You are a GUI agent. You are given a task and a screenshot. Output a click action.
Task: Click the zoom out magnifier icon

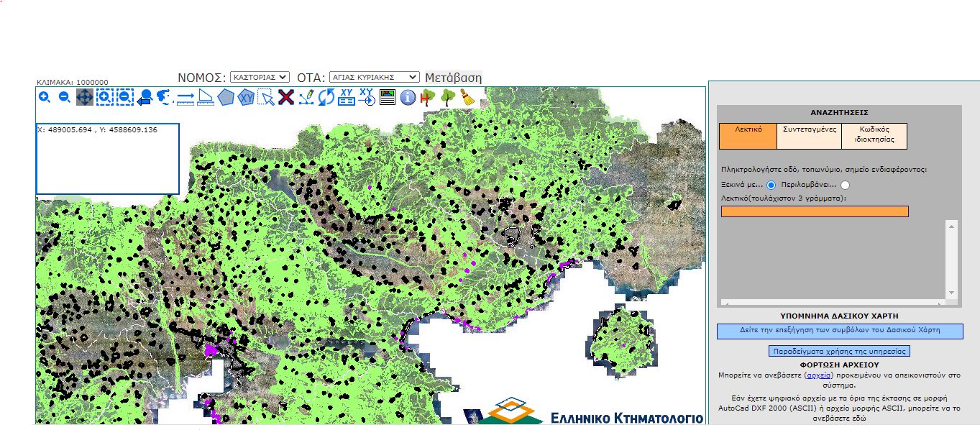pyautogui.click(x=64, y=97)
